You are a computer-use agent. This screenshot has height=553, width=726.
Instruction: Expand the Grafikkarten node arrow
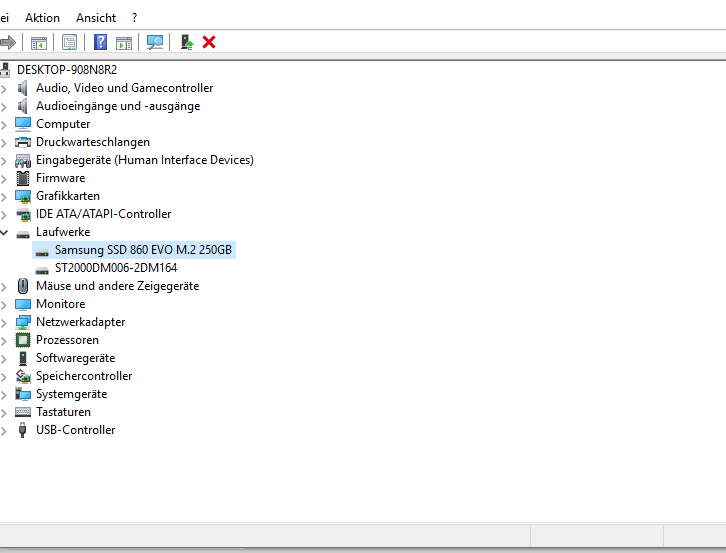(4, 197)
